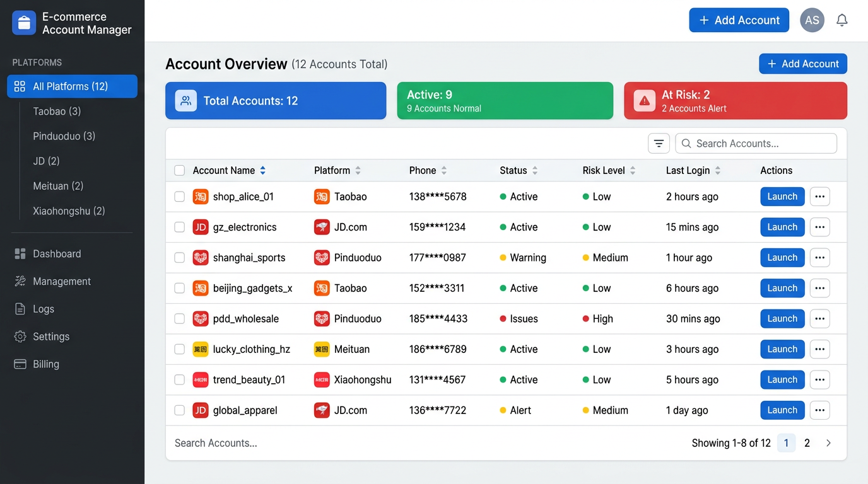This screenshot has width=868, height=484.
Task: Go to next page with chevron arrow
Action: [828, 443]
